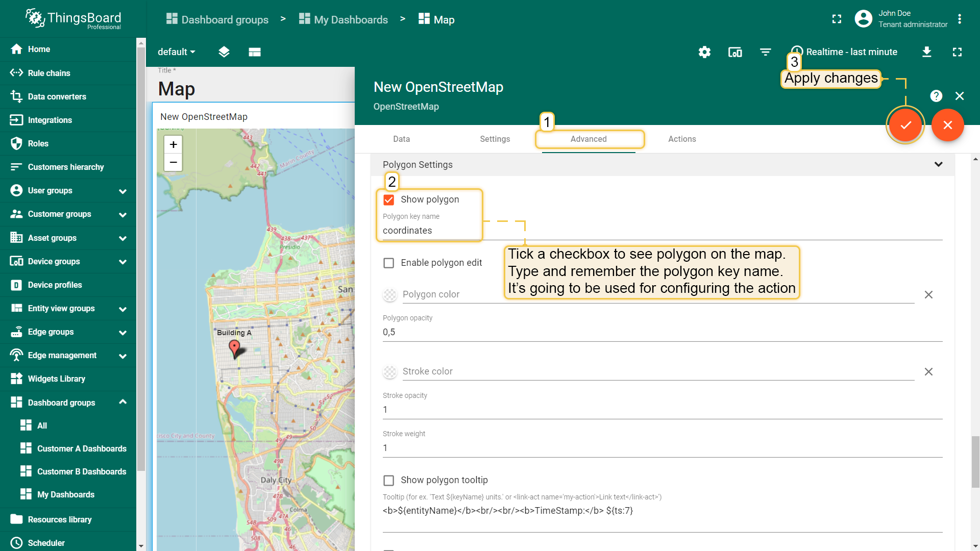Open the Home page from sidebar
Image resolution: width=980 pixels, height=551 pixels.
point(68,49)
